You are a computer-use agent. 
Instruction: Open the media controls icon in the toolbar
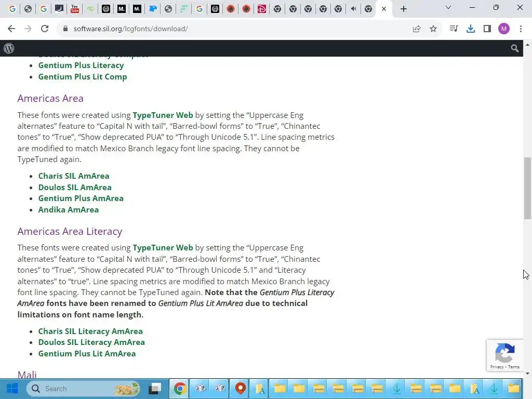point(454,29)
